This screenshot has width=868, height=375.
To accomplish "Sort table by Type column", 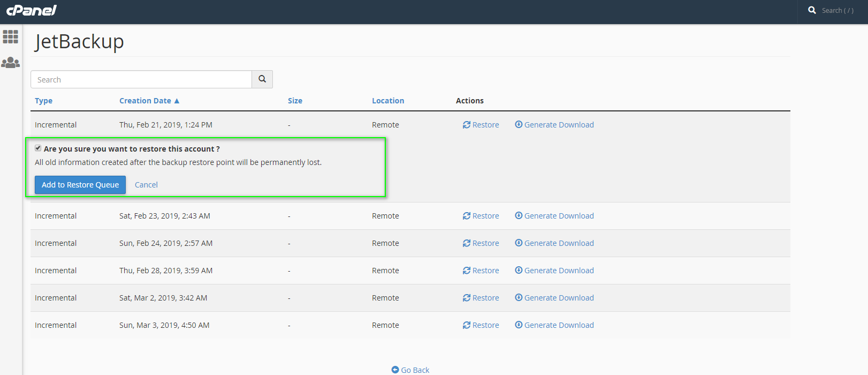I will [x=43, y=101].
